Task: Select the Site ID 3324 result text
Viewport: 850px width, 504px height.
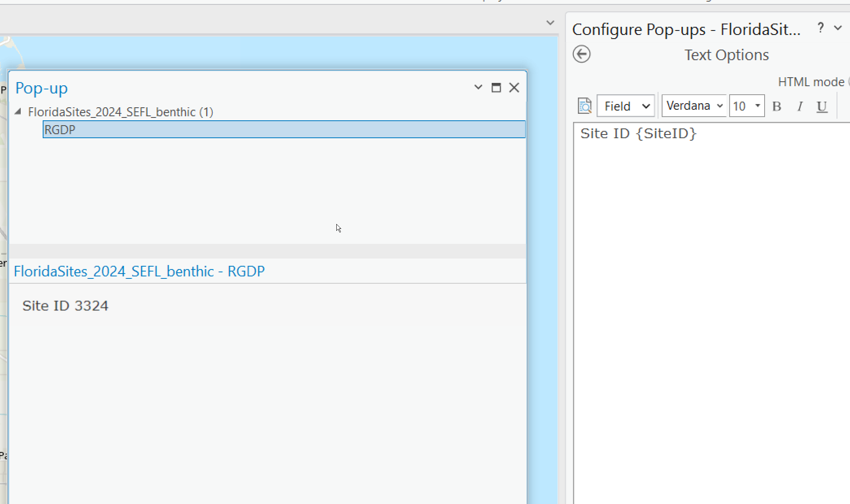Action: [65, 305]
